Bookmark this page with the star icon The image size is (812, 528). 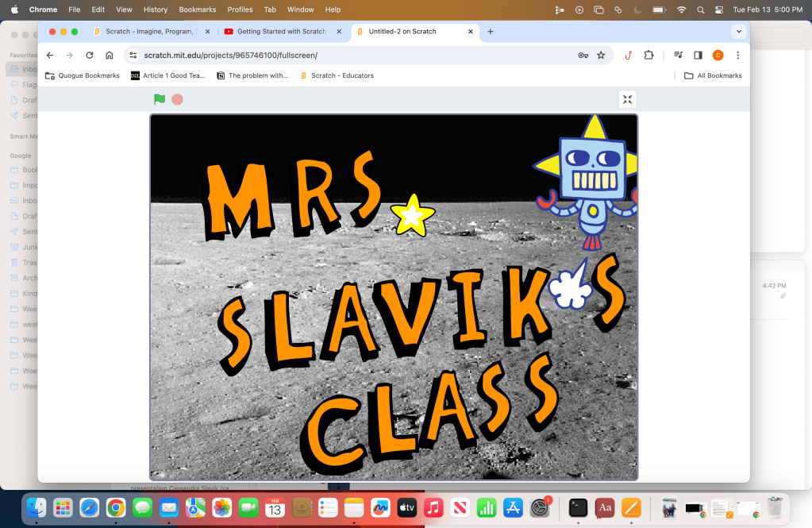point(601,56)
